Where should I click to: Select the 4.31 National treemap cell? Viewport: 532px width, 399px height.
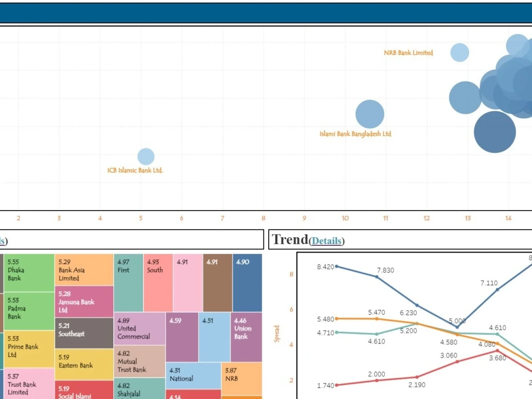(x=194, y=376)
